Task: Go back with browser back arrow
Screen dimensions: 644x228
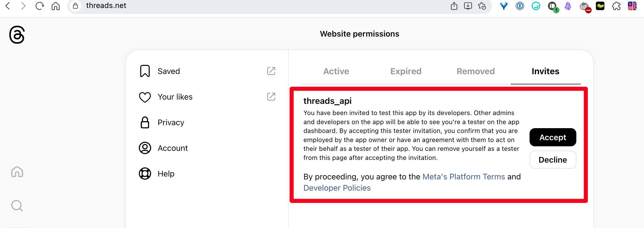Action: [x=8, y=6]
